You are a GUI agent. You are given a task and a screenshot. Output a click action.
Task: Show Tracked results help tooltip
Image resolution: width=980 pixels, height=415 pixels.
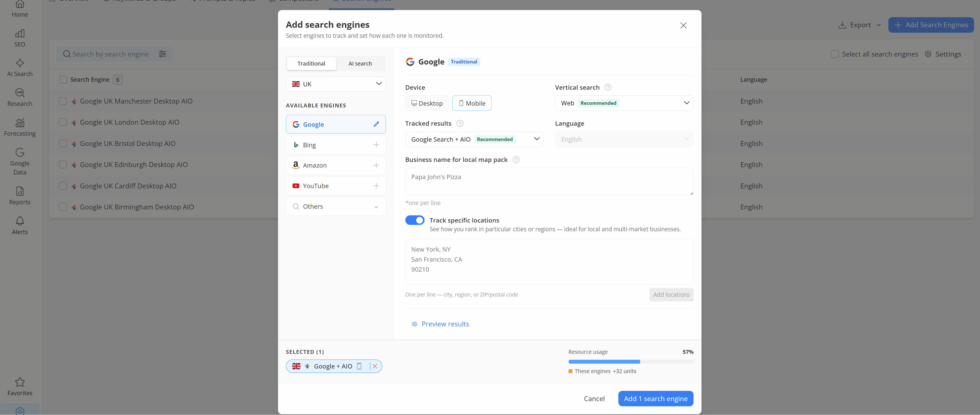pos(459,123)
